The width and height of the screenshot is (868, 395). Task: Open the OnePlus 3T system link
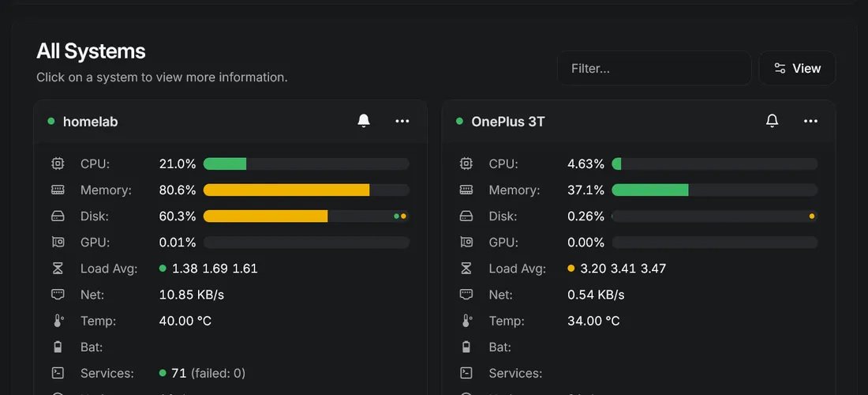coord(507,122)
